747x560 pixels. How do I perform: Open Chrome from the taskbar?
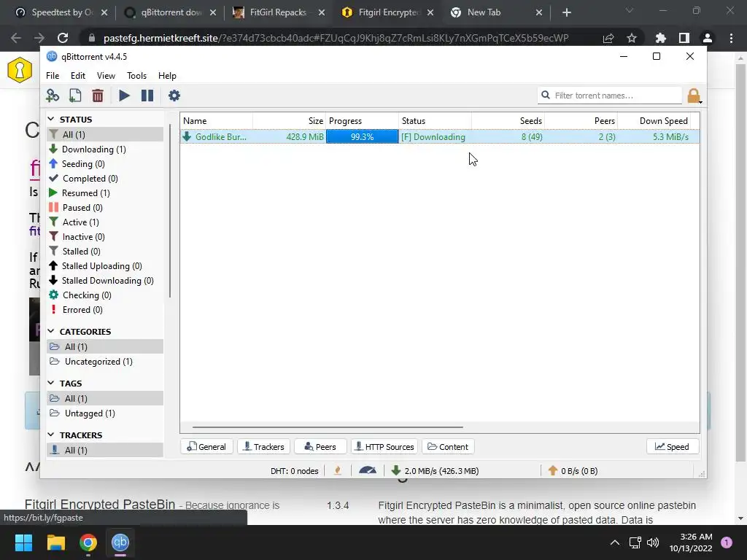[88, 542]
